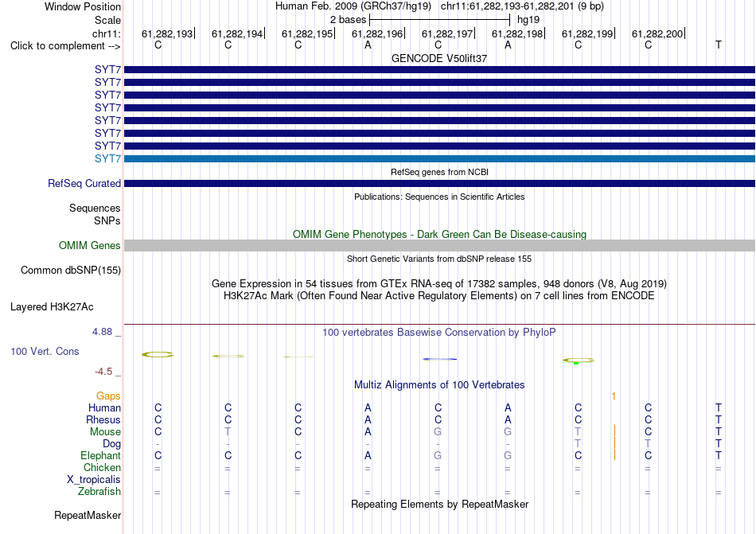Screen dimensions: 756x534
Task: Select the 'X_tropicalis' alignment row label
Action: (94, 480)
